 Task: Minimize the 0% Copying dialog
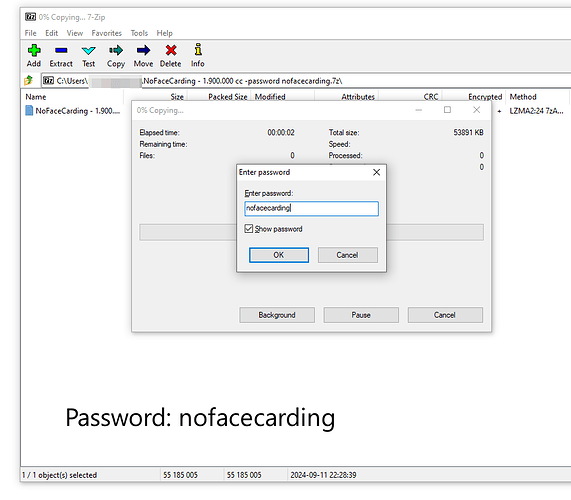coord(419,110)
